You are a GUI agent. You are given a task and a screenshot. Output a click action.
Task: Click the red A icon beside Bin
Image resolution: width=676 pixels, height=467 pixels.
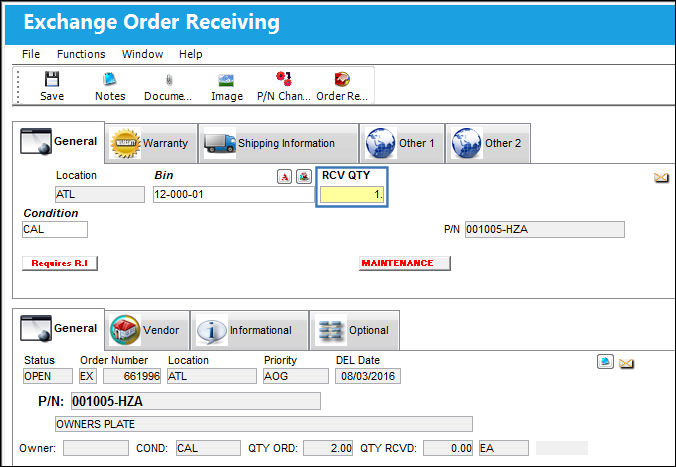[285, 176]
